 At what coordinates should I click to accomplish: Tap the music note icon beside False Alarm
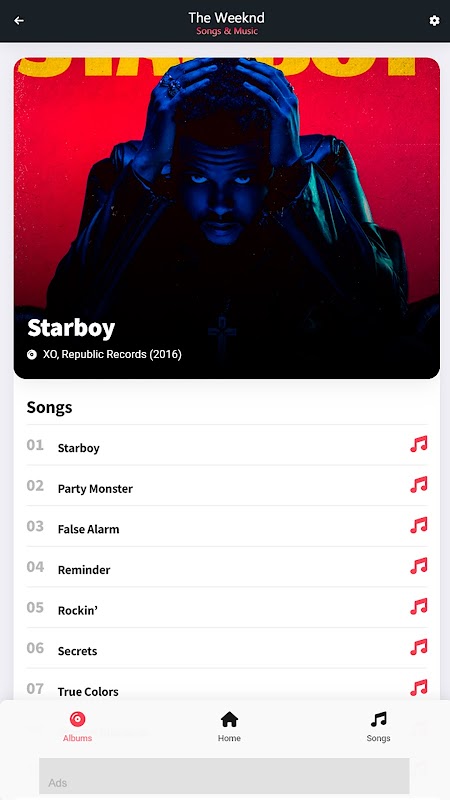click(418, 525)
